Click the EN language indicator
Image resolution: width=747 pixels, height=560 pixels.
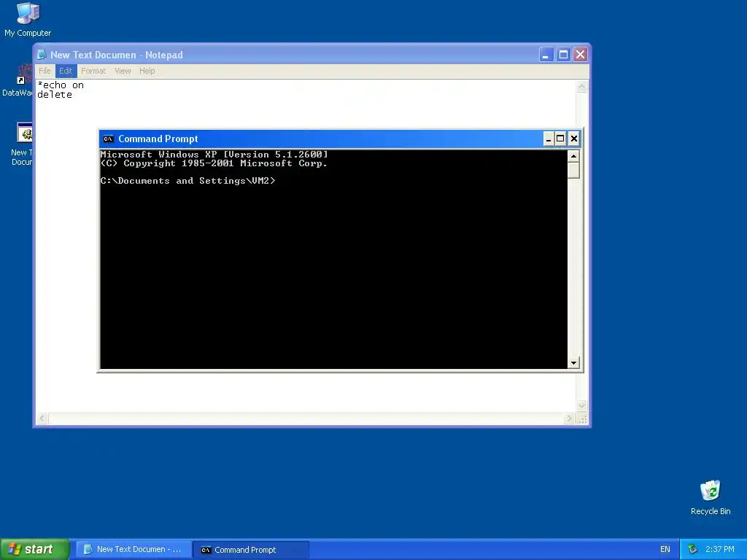[665, 550]
